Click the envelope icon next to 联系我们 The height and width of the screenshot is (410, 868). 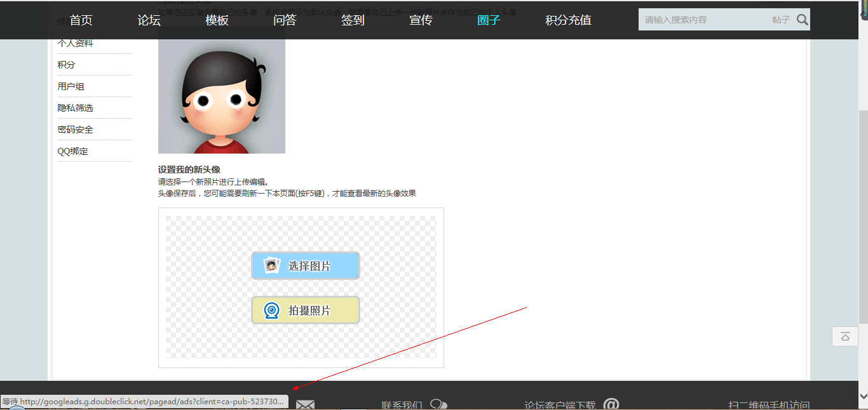click(305, 404)
